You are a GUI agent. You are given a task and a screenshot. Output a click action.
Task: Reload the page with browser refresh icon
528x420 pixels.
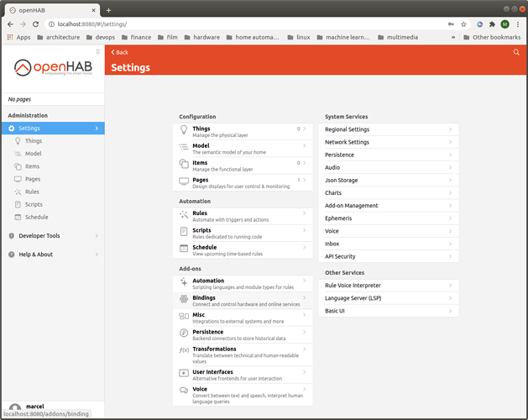tap(36, 24)
